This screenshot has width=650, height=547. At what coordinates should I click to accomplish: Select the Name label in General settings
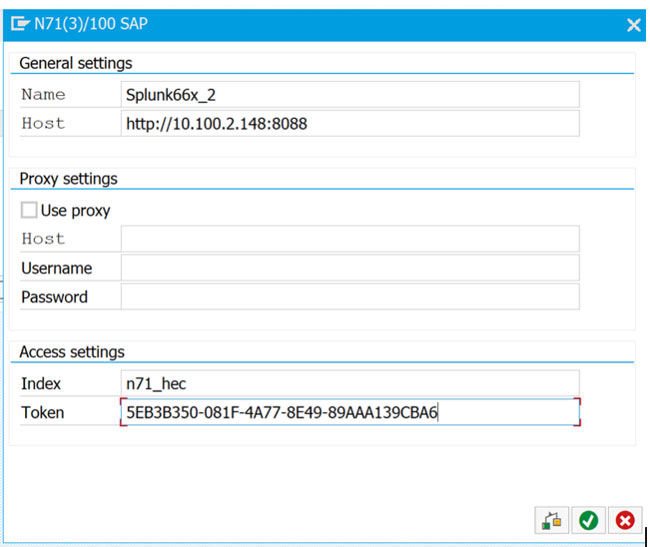pos(44,94)
